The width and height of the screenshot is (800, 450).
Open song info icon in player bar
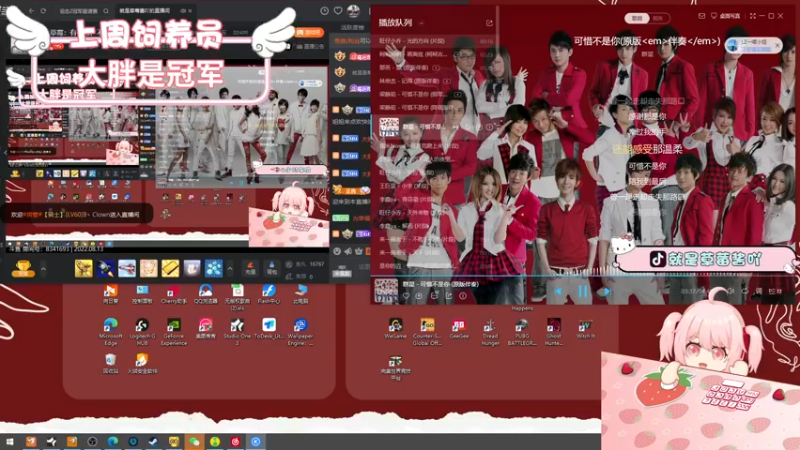tap(463, 295)
